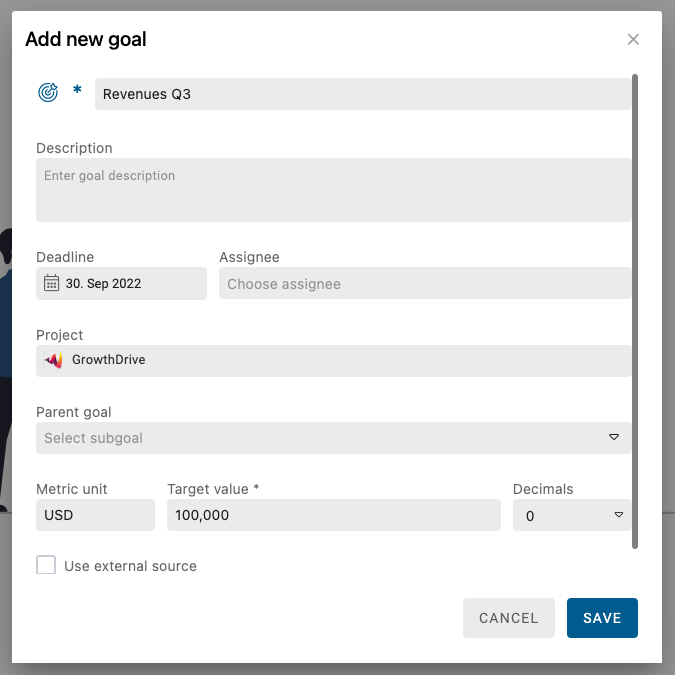
Task: Click the SAVE button
Action: point(602,618)
